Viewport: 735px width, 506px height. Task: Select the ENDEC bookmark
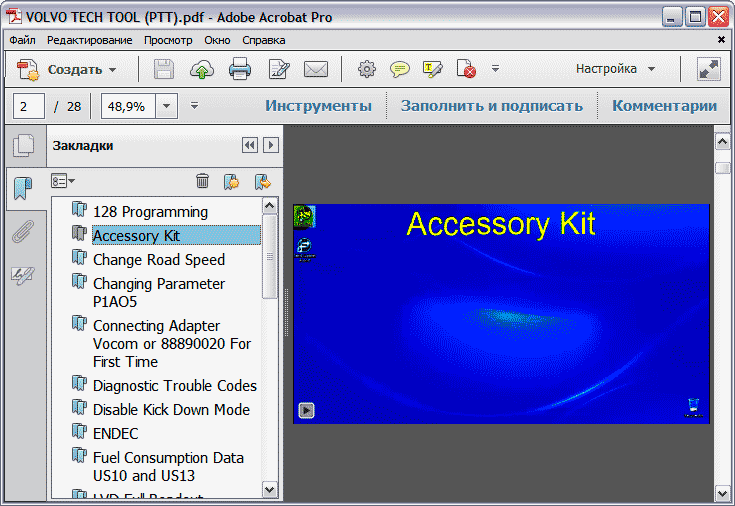pyautogui.click(x=115, y=433)
